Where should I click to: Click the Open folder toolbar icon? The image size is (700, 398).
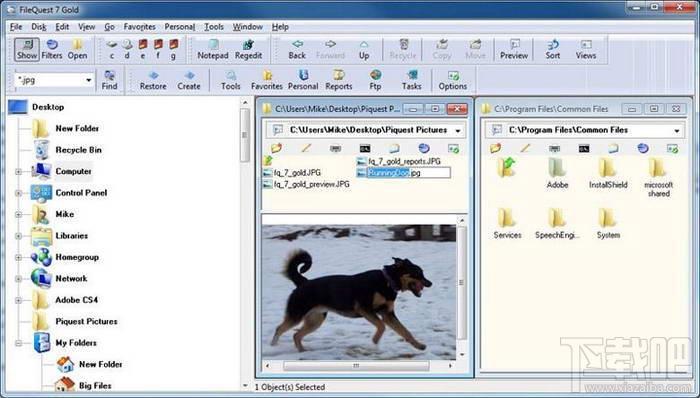coord(77,49)
